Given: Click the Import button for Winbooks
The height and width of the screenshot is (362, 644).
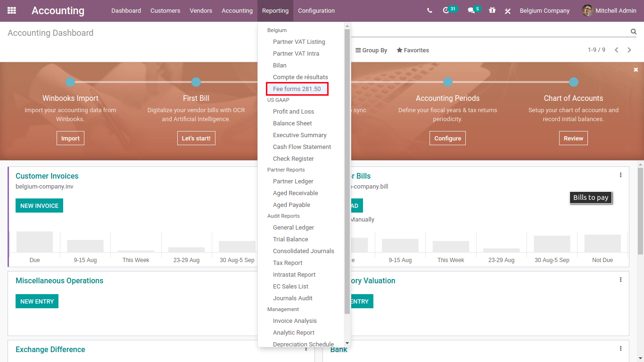Looking at the screenshot, I should pyautogui.click(x=70, y=138).
